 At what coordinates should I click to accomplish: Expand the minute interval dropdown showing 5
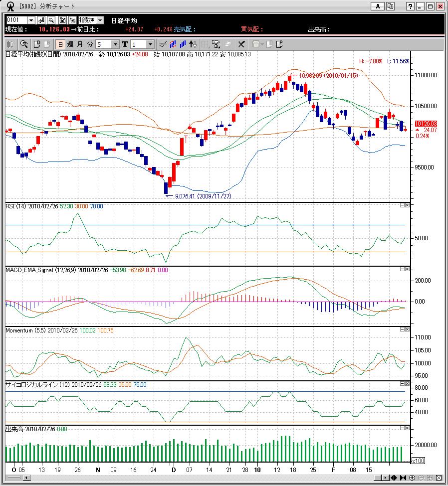coord(115,44)
